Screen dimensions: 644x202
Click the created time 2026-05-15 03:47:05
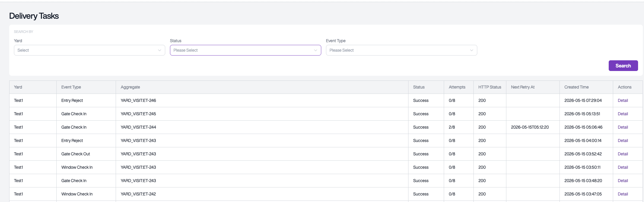[583, 194]
